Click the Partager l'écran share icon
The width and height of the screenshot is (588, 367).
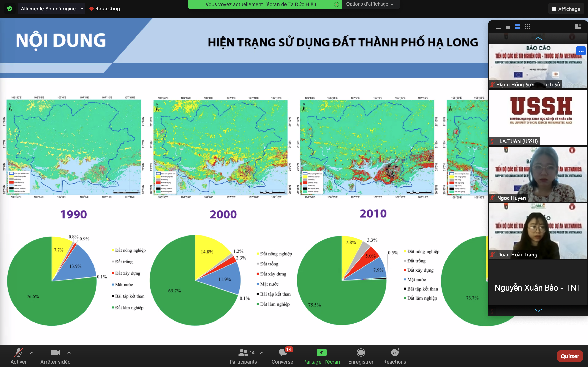[x=321, y=353]
